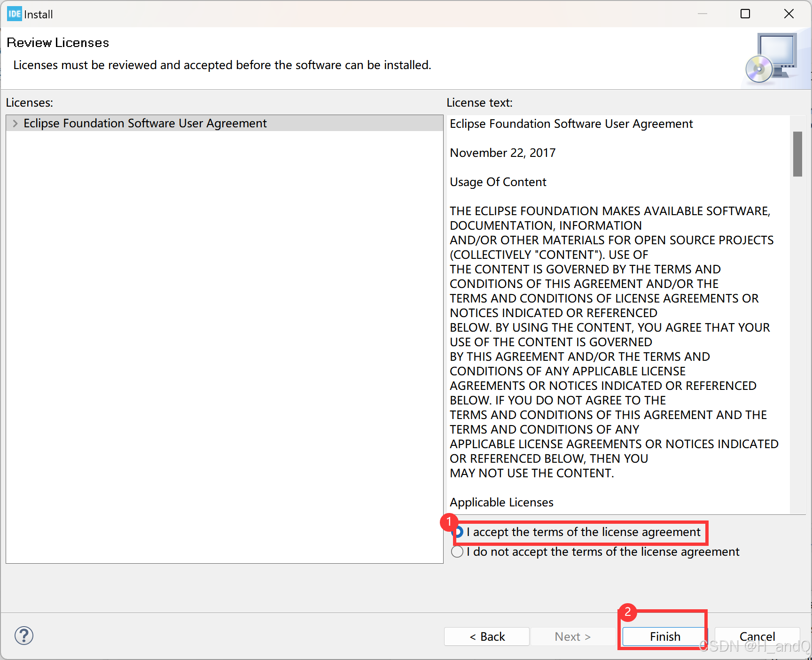Viewport: 812px width, 660px height.
Task: Select 'I do not accept the terms' radio
Action: point(457,551)
